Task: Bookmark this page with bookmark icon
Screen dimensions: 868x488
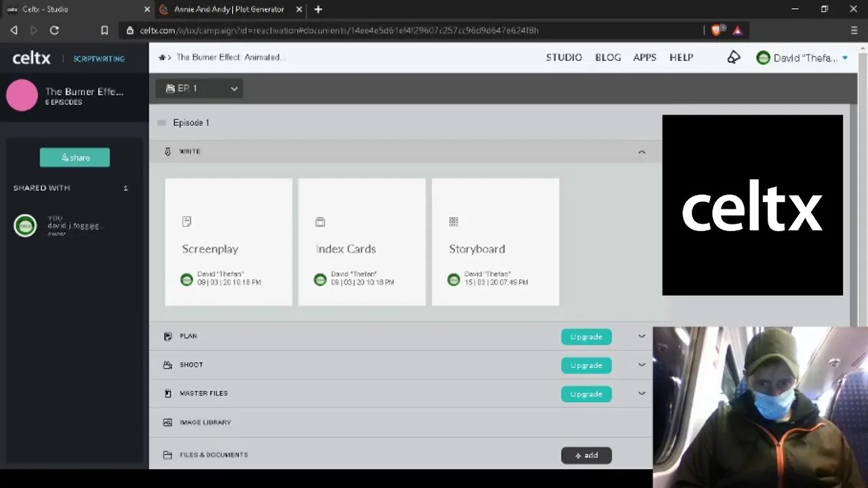Action: [104, 30]
